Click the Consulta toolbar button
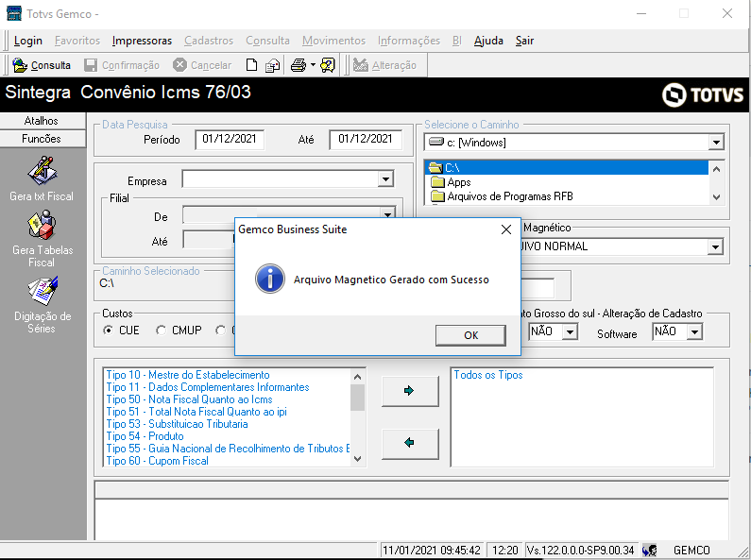 (x=42, y=65)
